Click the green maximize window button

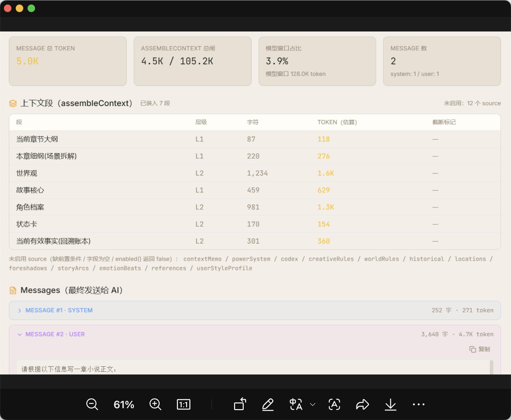click(31, 8)
